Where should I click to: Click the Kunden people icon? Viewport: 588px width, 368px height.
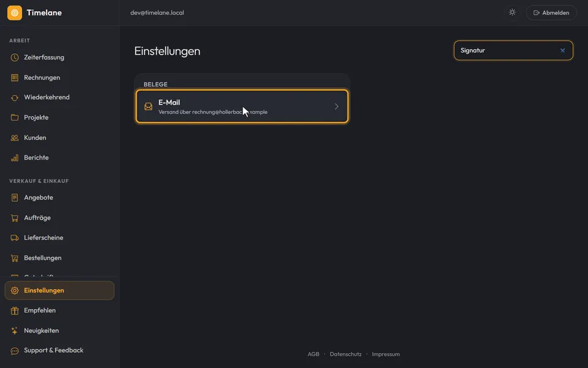pyautogui.click(x=15, y=138)
